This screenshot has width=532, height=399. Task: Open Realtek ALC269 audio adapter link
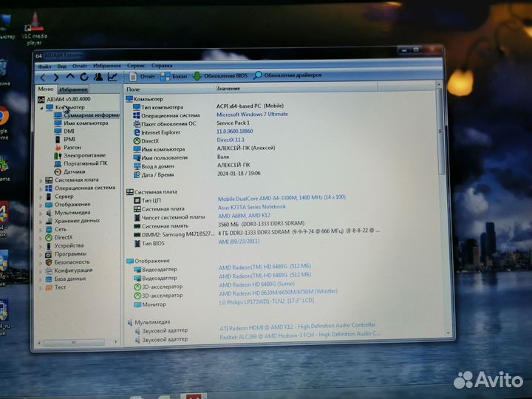(300, 335)
